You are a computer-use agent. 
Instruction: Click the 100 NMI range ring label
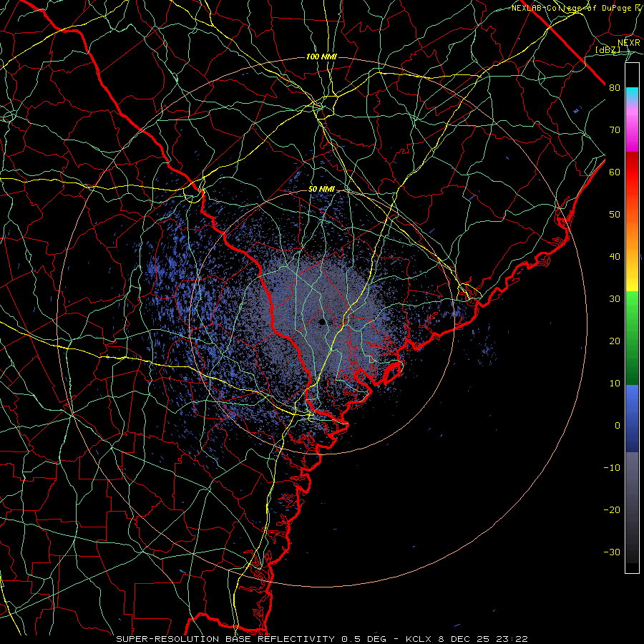321,57
